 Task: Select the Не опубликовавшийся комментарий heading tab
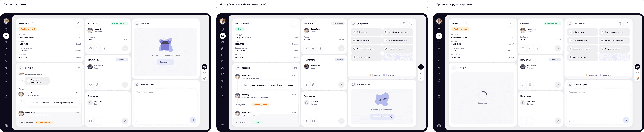[x=243, y=5]
